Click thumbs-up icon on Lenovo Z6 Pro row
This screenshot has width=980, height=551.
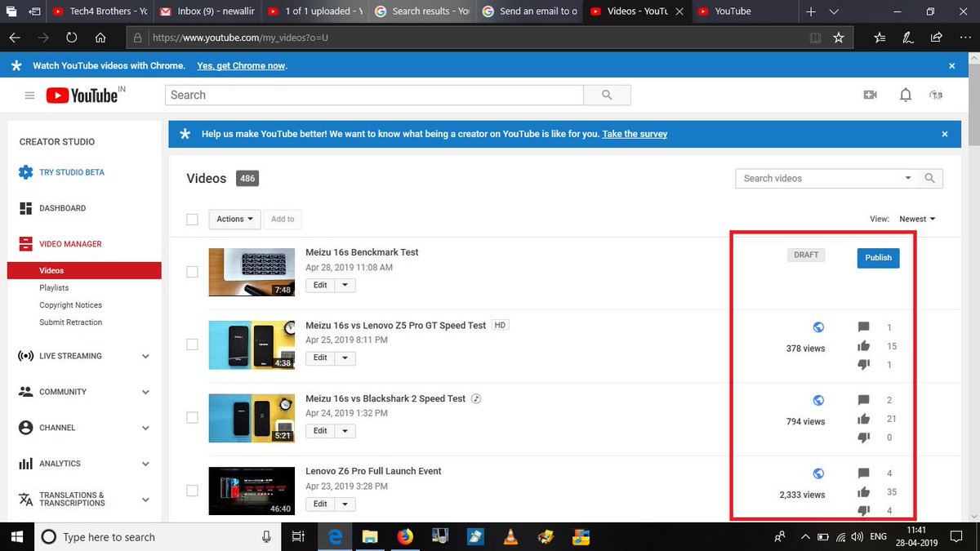(x=863, y=492)
